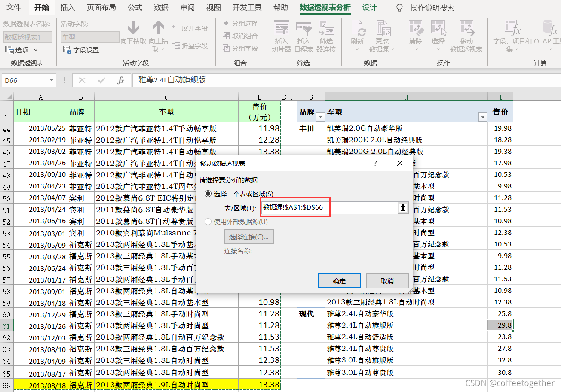
Task: Switch to the 页面布局 tab
Action: tap(101, 8)
